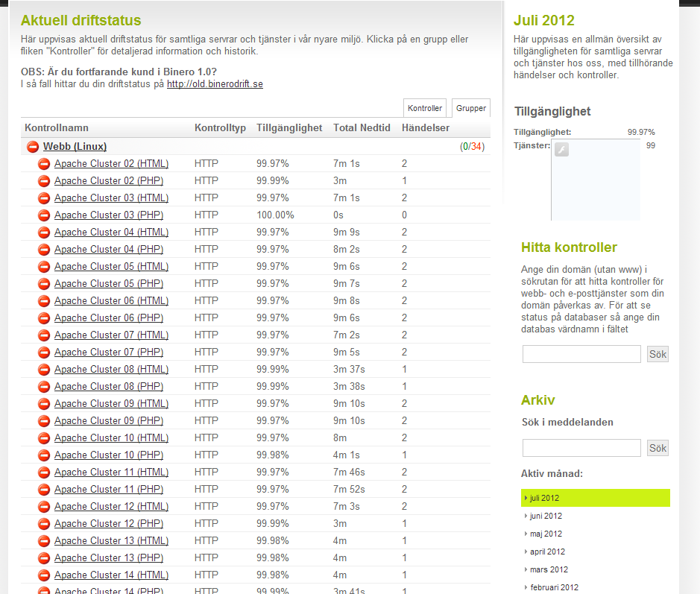Select mars 2012 in the archive

pyautogui.click(x=549, y=569)
